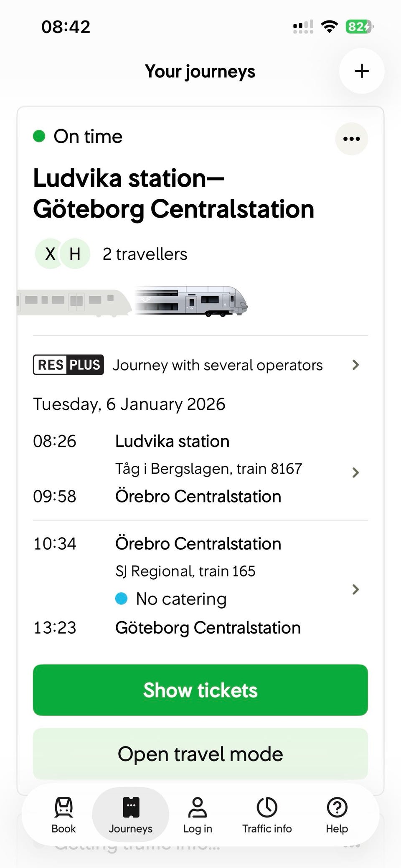Viewport: 401px width, 868px height.
Task: Tap the battery indicator in status bar
Action: pyautogui.click(x=358, y=27)
